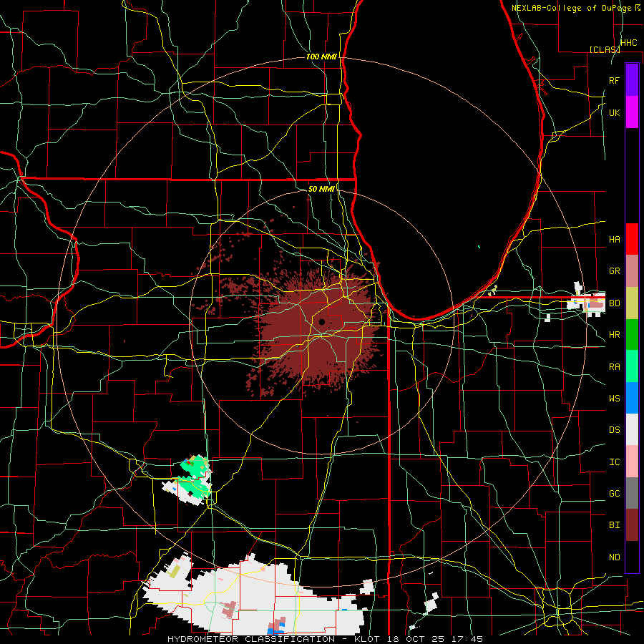This screenshot has width=644, height=644.
Task: Click the KLOT radar site black dot
Action: pyautogui.click(x=321, y=322)
